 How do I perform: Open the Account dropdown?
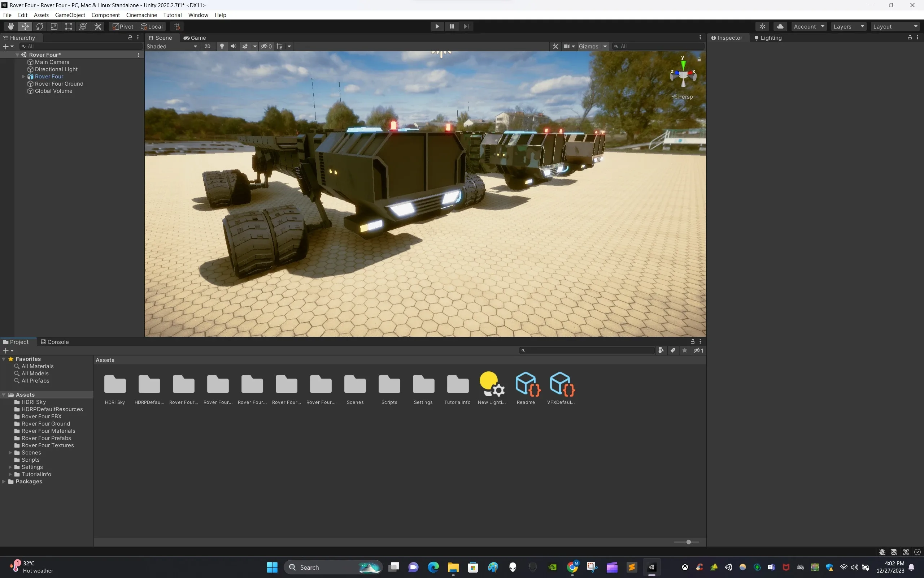pos(809,26)
